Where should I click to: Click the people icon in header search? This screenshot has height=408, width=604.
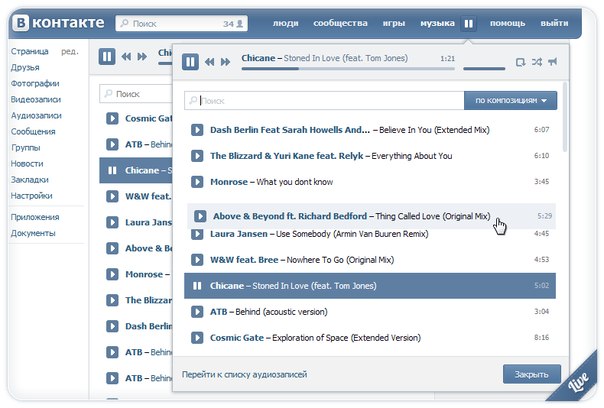pos(240,24)
